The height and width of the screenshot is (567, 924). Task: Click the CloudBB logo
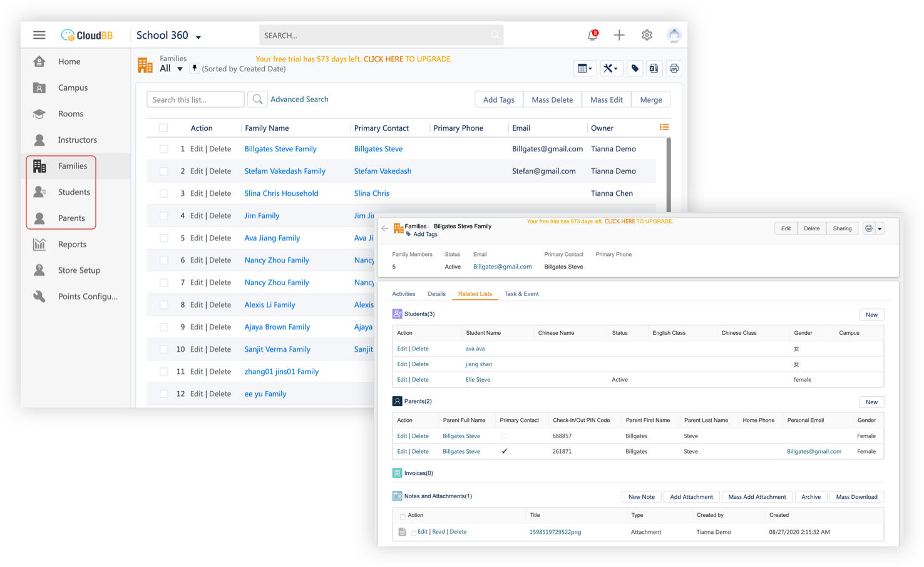87,35
